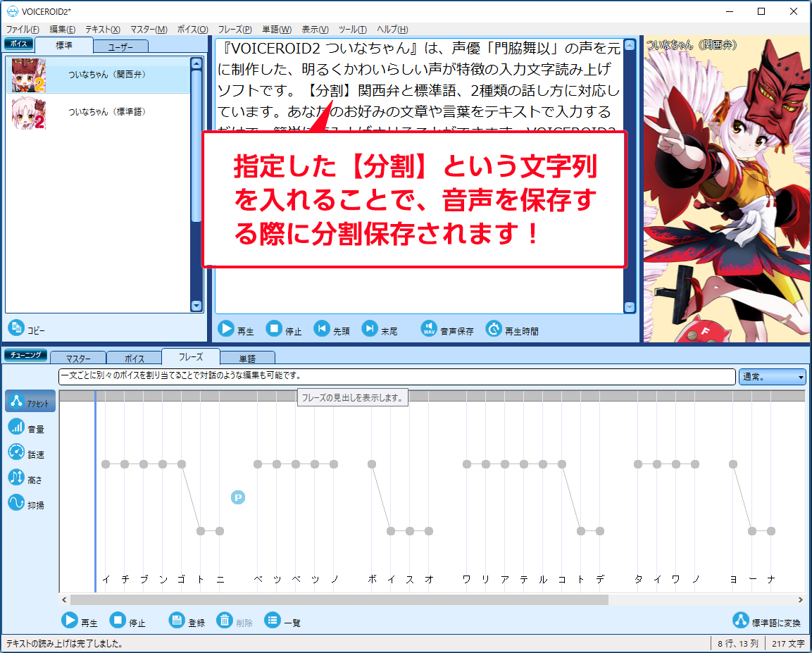Click text editor scroll down arrow

click(x=630, y=307)
